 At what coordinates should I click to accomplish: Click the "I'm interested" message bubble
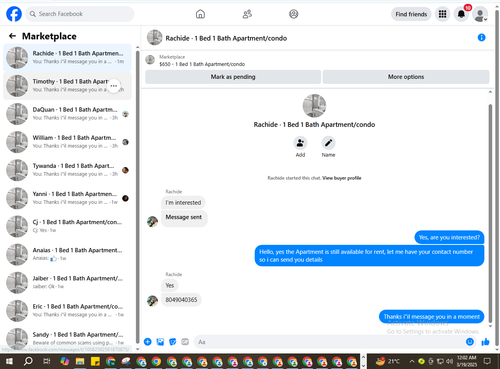pyautogui.click(x=183, y=203)
